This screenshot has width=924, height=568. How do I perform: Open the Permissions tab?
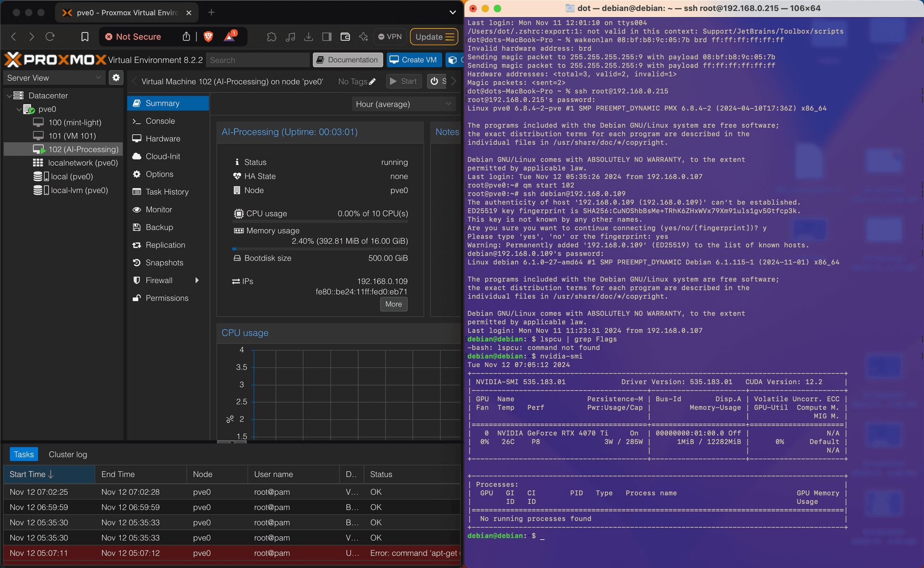[168, 298]
